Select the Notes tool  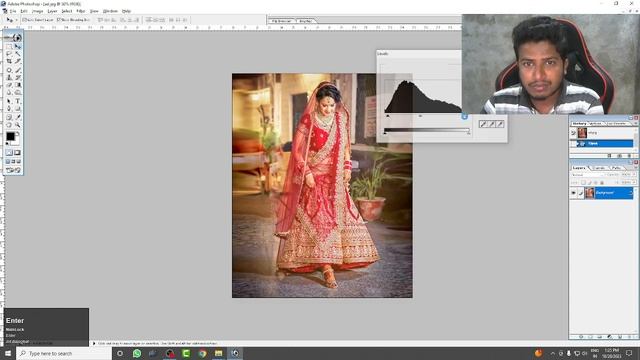(x=9, y=117)
